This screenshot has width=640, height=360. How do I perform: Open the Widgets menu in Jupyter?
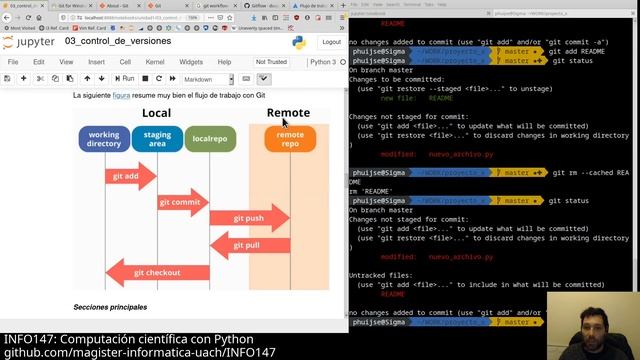pos(191,62)
